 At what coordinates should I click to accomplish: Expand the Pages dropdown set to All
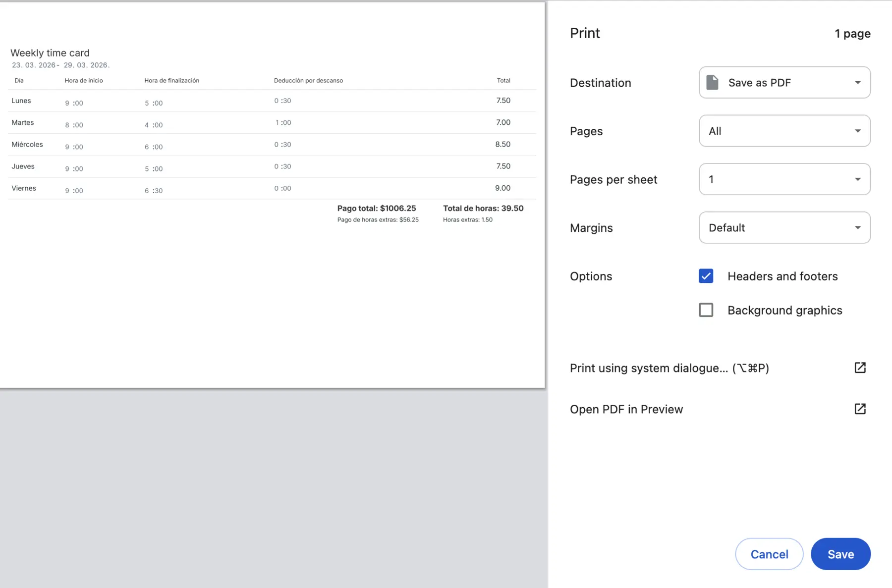858,131
